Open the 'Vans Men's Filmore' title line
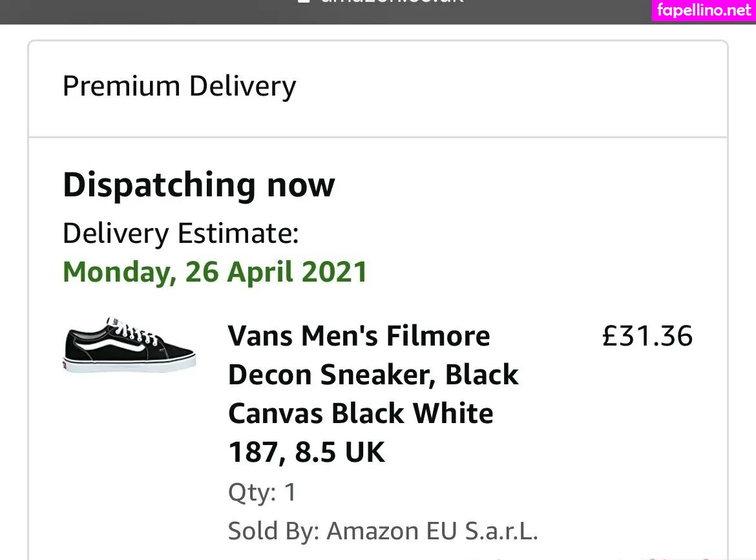756x560 pixels. tap(359, 337)
